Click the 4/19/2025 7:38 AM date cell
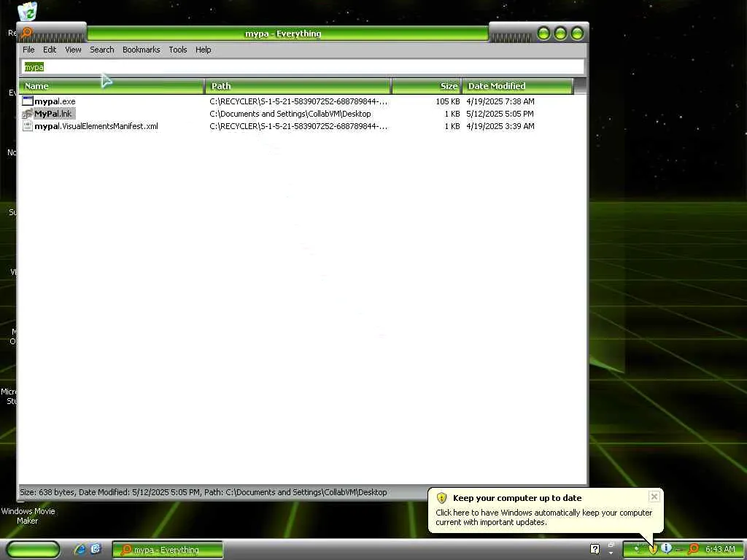 pyautogui.click(x=500, y=101)
